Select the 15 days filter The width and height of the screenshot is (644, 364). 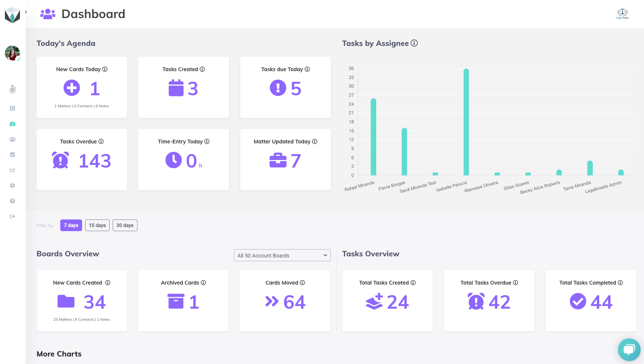[x=97, y=225]
